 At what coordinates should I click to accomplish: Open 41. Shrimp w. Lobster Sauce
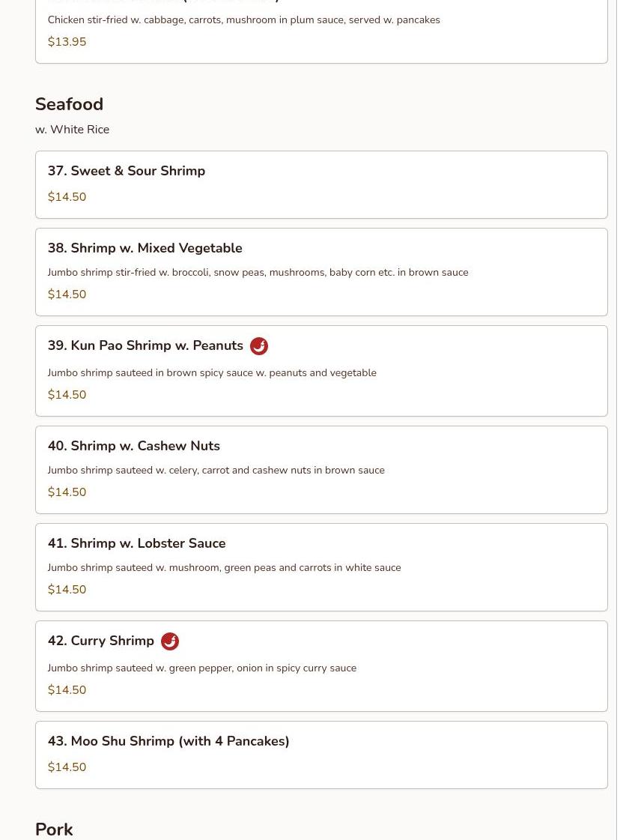[x=136, y=543]
